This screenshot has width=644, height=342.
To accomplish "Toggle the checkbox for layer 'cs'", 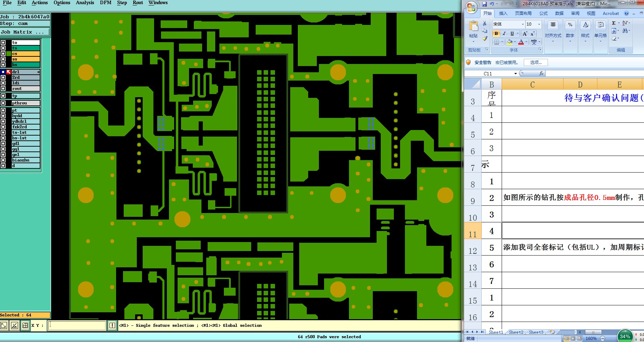I will [3, 54].
